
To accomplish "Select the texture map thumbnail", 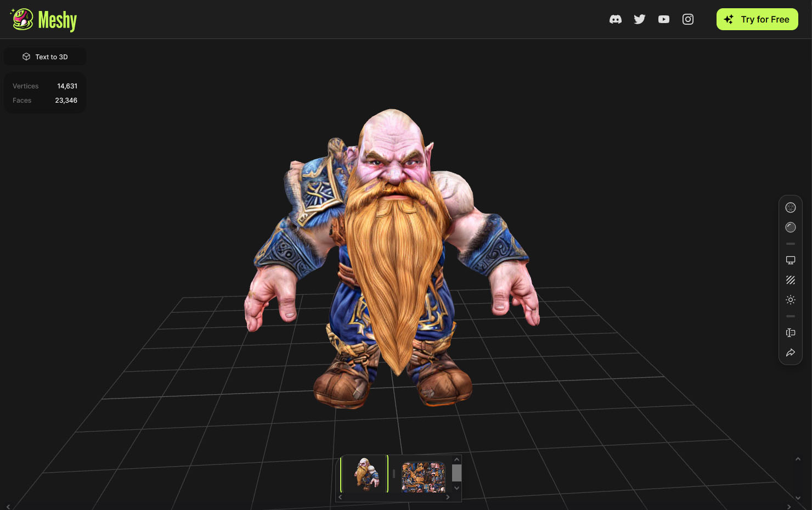I will [x=423, y=477].
